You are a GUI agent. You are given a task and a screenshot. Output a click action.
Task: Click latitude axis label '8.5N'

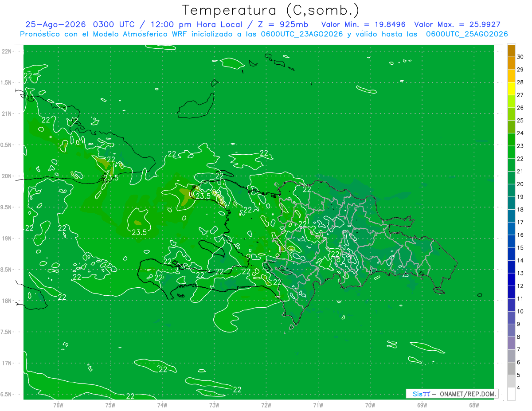[7, 270]
